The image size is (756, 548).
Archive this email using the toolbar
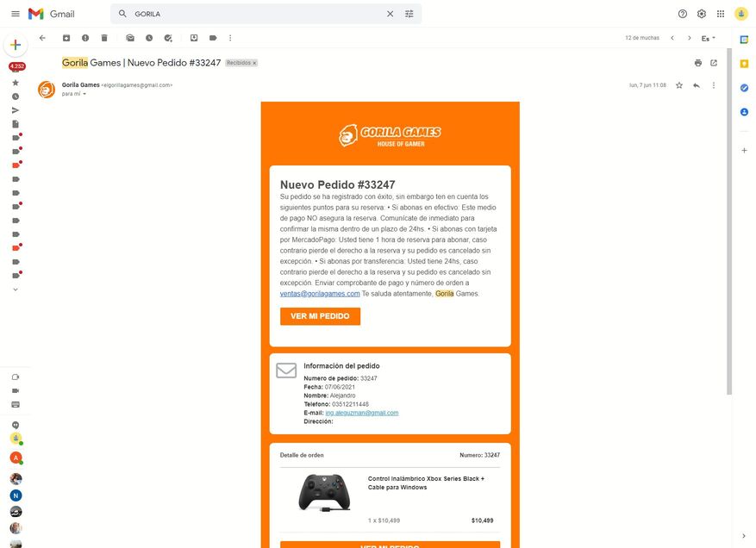(66, 38)
